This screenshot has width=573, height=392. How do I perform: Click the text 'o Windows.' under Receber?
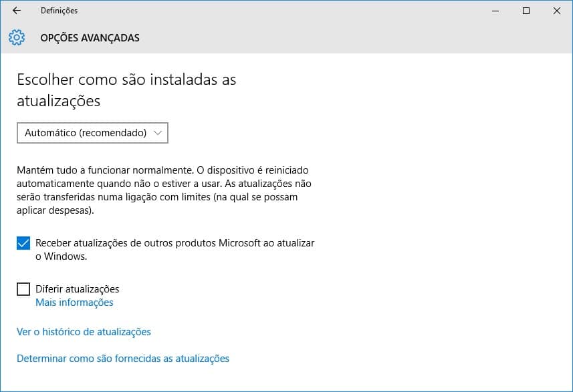coord(61,256)
